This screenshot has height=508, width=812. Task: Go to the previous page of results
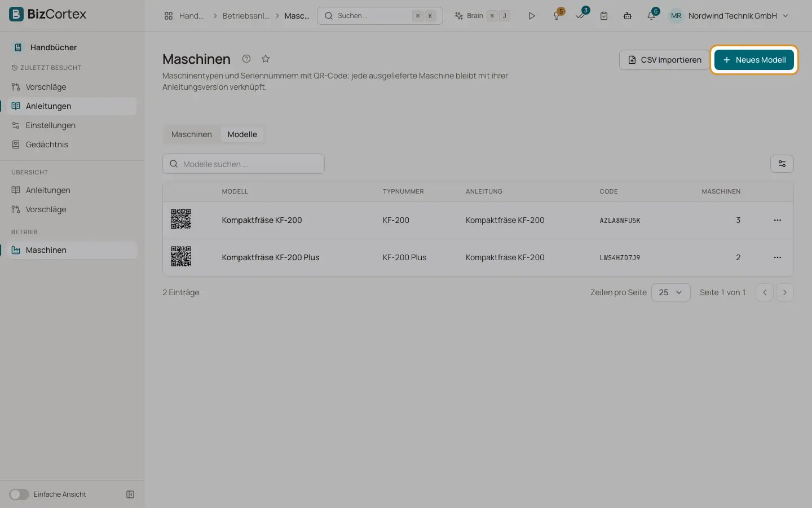click(765, 292)
